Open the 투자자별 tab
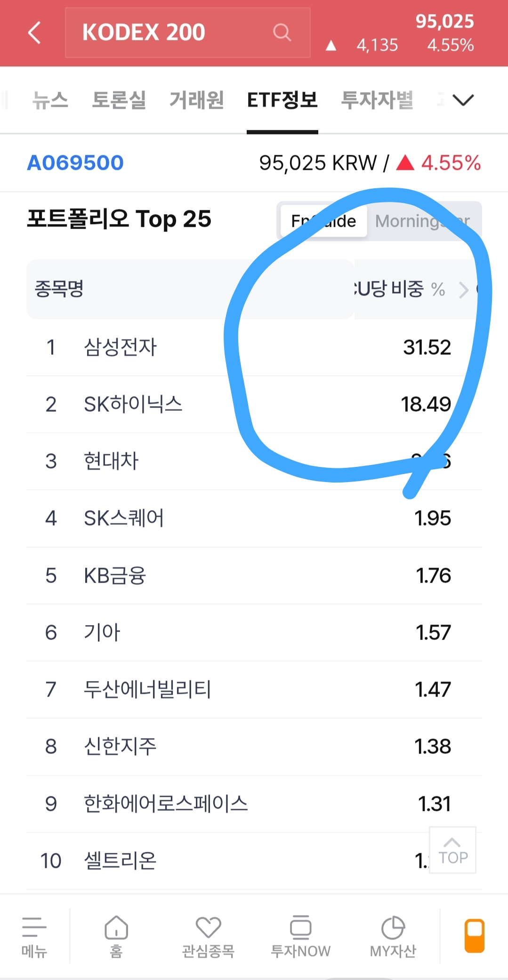508x980 pixels. (x=377, y=100)
